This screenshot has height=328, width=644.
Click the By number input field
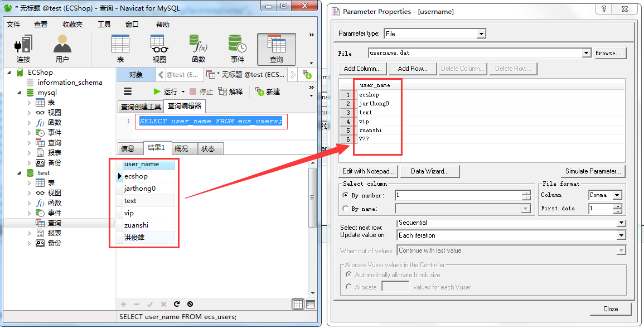pyautogui.click(x=458, y=195)
